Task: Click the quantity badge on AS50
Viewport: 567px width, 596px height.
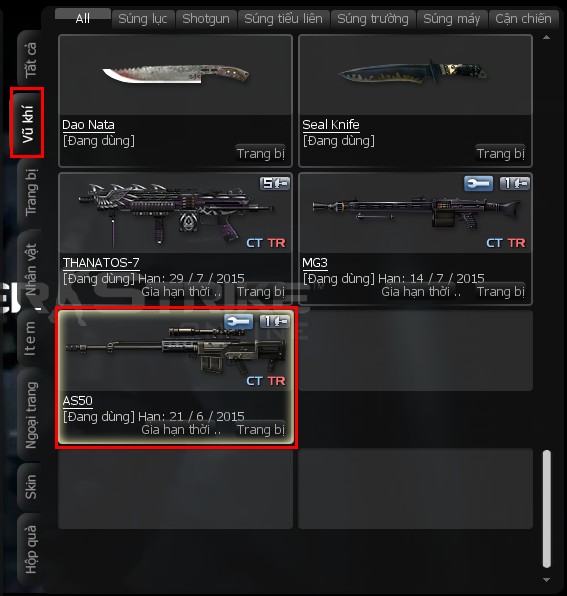Action: tap(275, 322)
